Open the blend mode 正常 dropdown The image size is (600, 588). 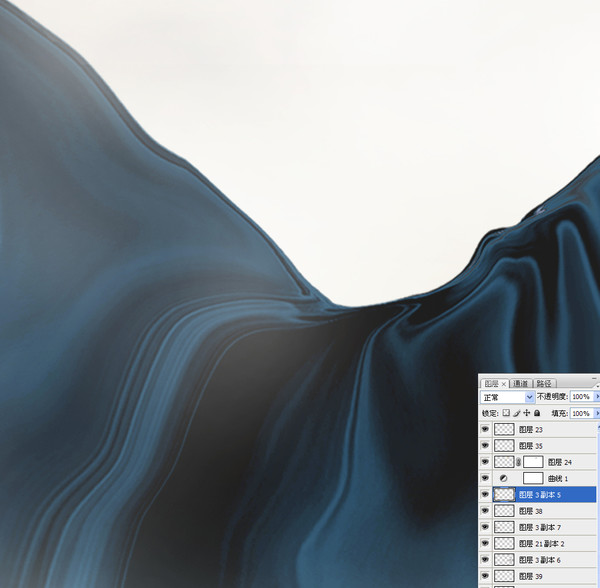click(507, 397)
